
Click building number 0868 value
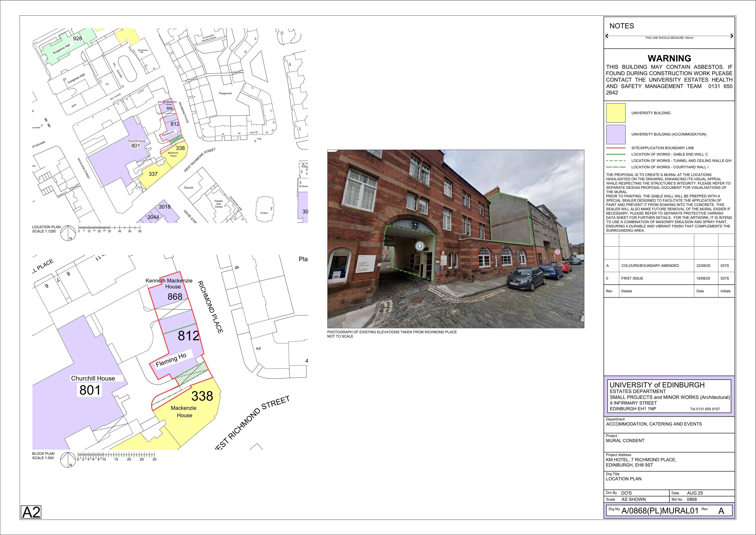(x=692, y=499)
